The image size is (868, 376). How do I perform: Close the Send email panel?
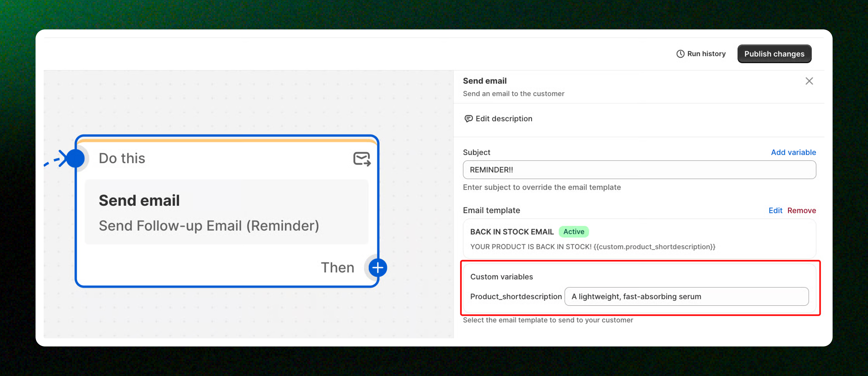tap(809, 81)
